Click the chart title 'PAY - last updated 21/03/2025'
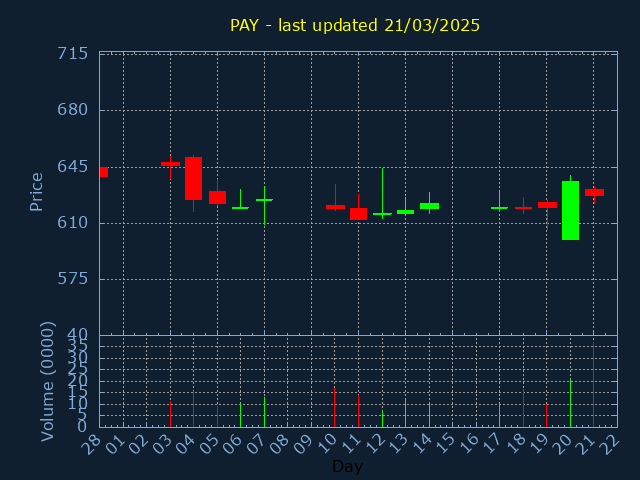 point(355,25)
